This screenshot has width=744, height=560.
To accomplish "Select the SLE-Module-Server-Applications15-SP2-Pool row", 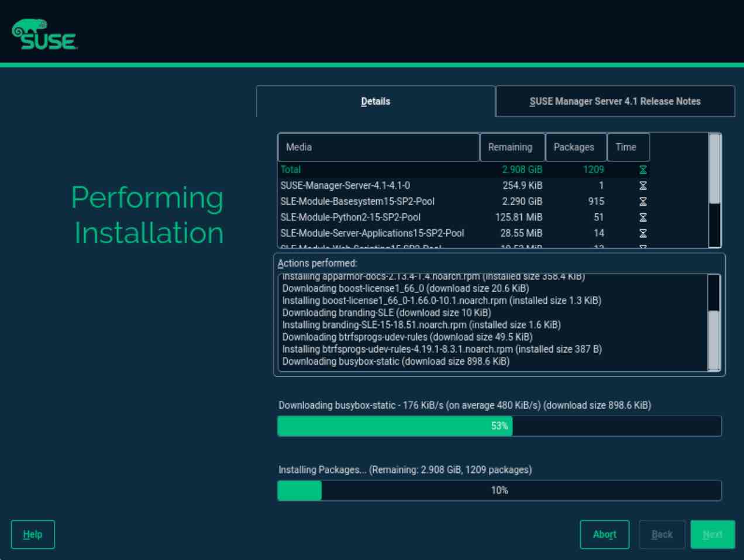I will click(464, 233).
